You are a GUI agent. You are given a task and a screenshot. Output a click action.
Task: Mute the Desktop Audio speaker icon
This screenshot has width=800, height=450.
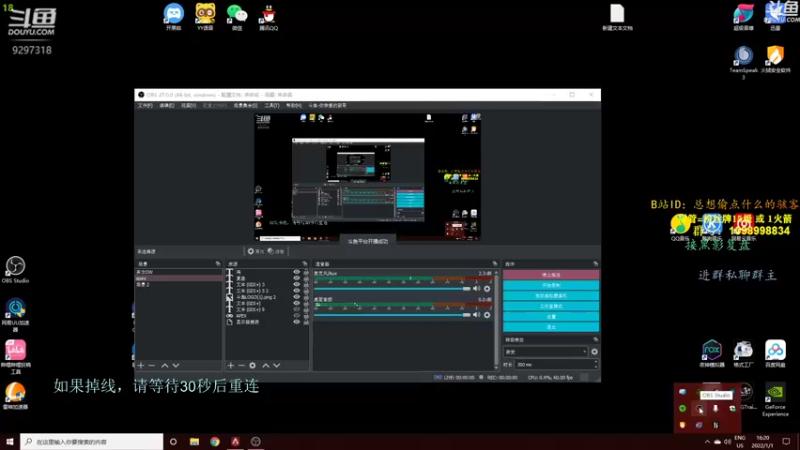(477, 315)
